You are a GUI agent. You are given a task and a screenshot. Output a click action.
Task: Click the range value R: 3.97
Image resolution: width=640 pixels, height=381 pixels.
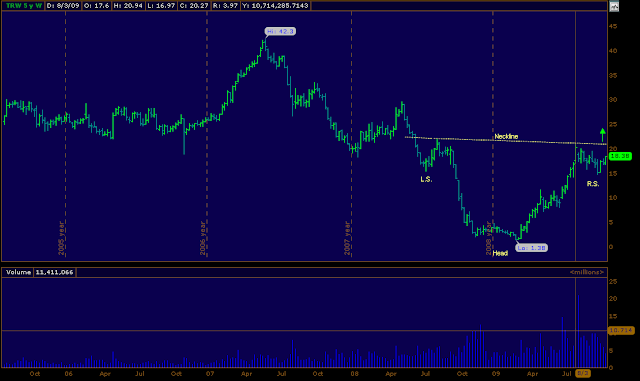(x=225, y=6)
